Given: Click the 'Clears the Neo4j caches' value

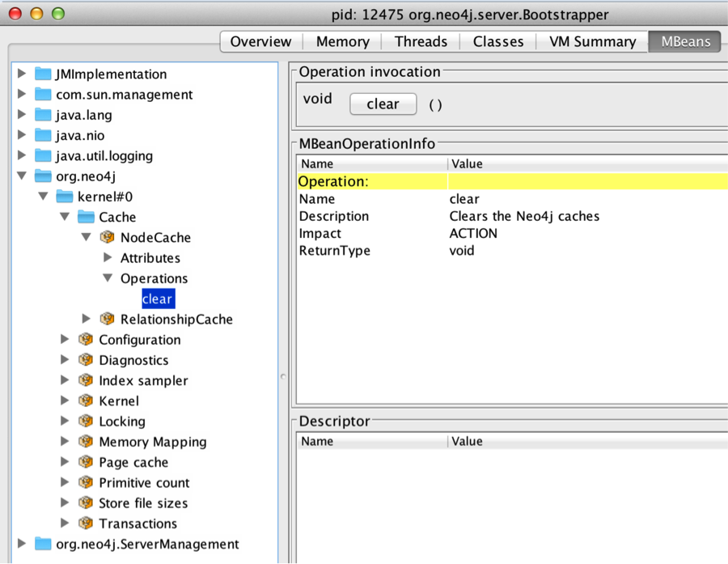Looking at the screenshot, I should tap(524, 216).
